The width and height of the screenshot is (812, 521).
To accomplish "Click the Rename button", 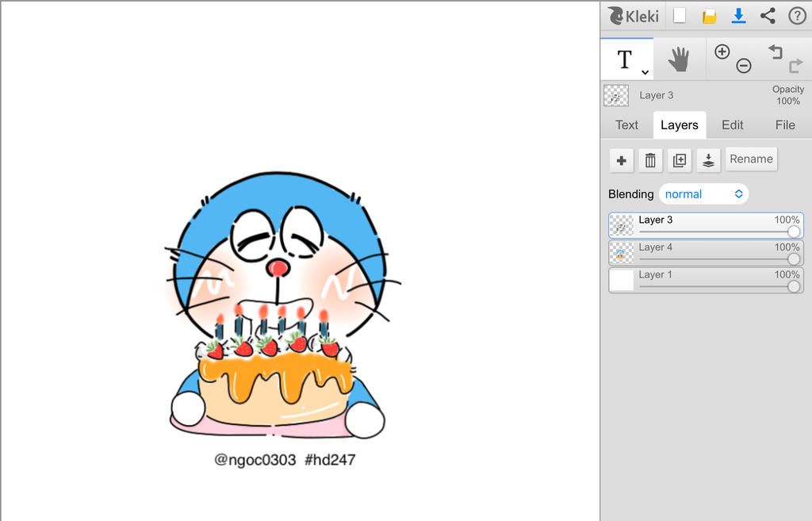I will click(751, 159).
